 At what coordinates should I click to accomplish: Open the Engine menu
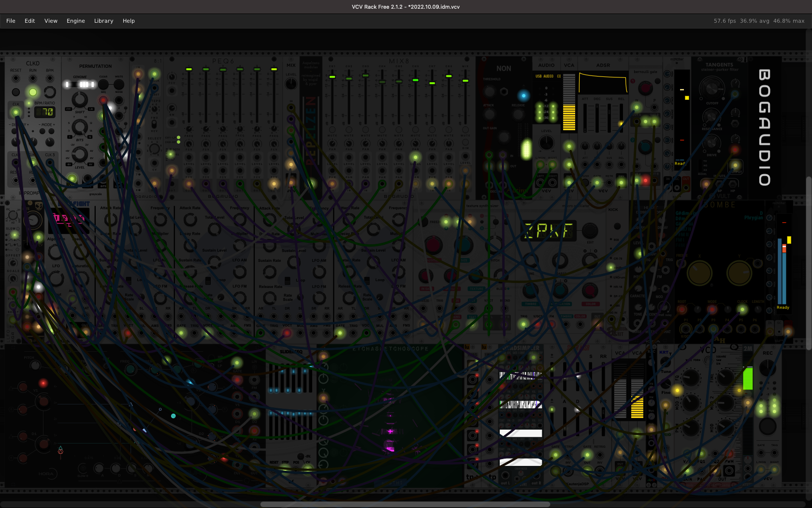coord(75,21)
